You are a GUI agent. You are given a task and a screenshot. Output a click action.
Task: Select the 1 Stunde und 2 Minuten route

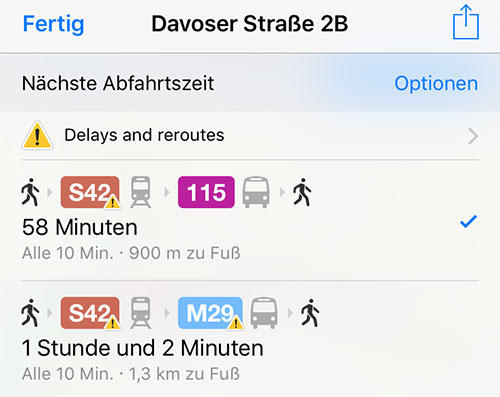[x=250, y=339]
